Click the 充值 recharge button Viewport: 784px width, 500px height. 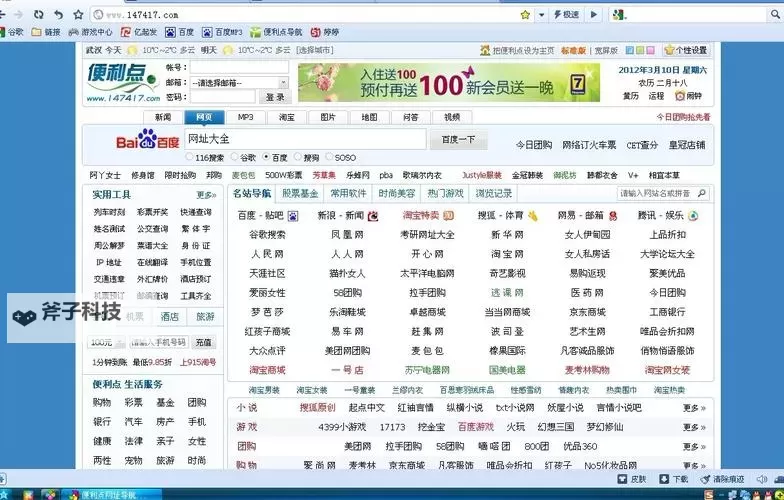point(204,342)
